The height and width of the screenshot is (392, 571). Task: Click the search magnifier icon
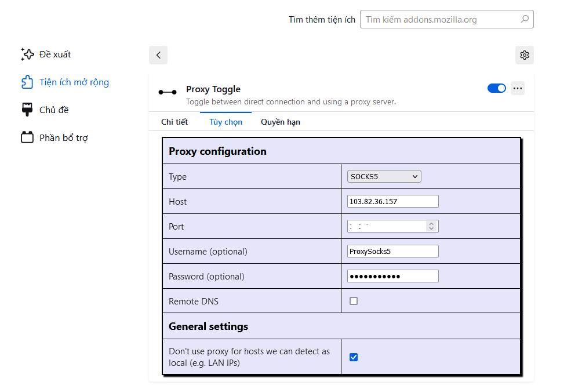tap(525, 19)
